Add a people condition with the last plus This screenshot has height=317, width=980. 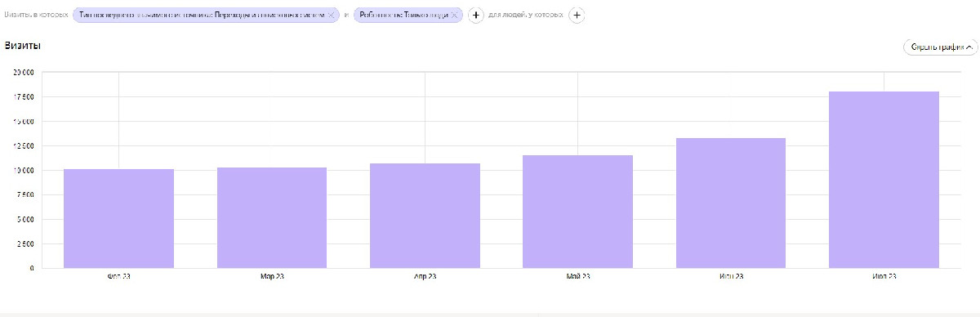point(576,16)
